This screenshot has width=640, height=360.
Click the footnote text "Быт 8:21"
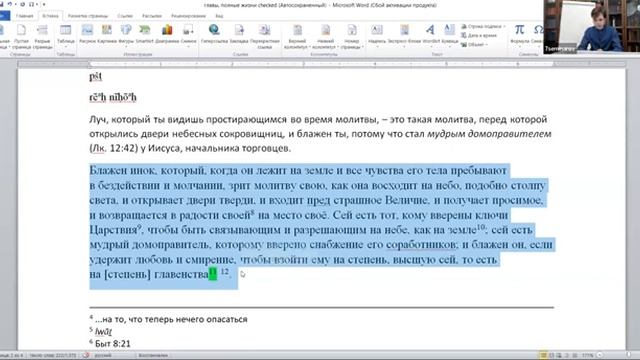[113, 344]
